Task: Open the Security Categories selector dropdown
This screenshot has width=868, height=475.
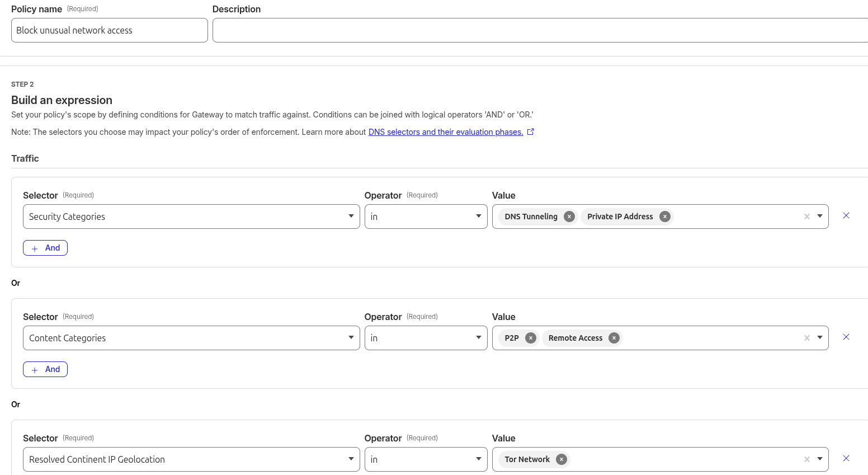Action: pos(191,217)
